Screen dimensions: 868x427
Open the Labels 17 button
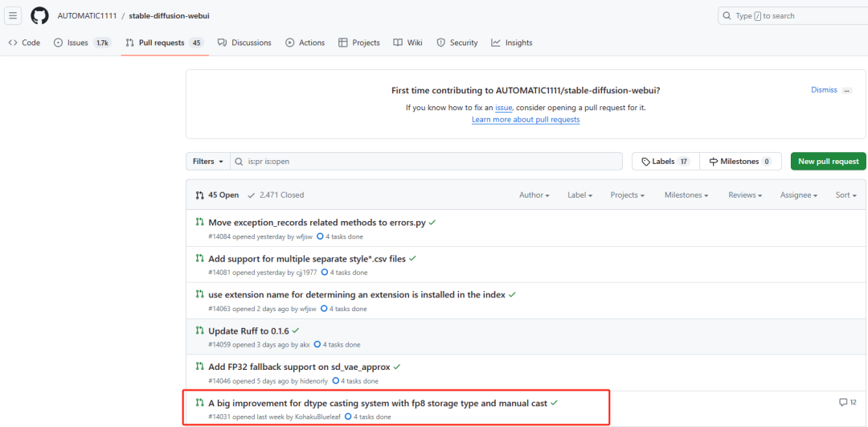665,162
